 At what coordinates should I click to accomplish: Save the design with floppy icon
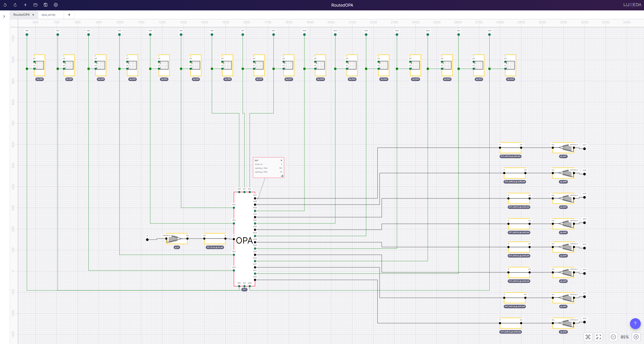[46, 5]
